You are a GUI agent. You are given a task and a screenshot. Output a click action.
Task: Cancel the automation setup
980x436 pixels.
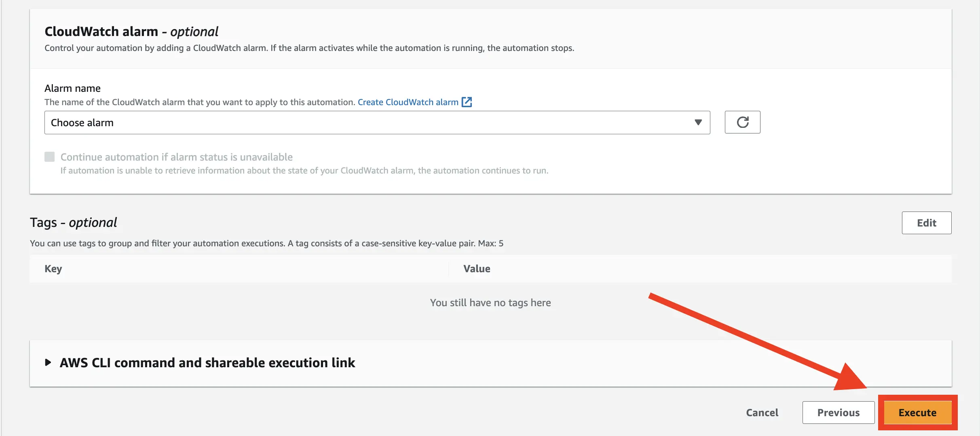tap(762, 413)
